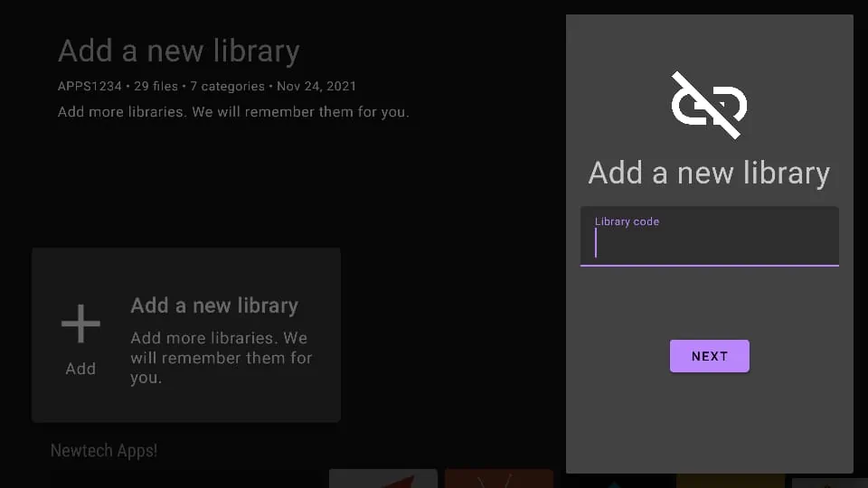Select the "Add a new library" card title
Image resolution: width=868 pixels, height=488 pixels.
pyautogui.click(x=214, y=305)
